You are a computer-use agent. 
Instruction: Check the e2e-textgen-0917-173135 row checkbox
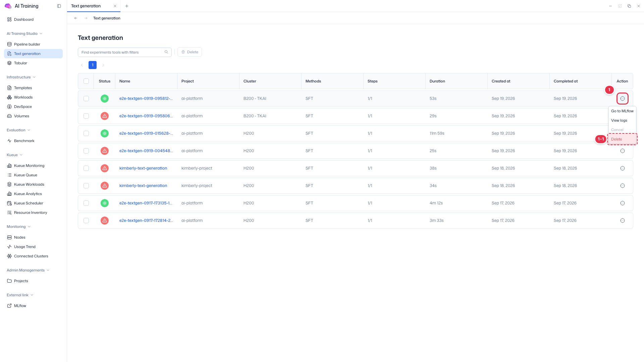point(86,203)
